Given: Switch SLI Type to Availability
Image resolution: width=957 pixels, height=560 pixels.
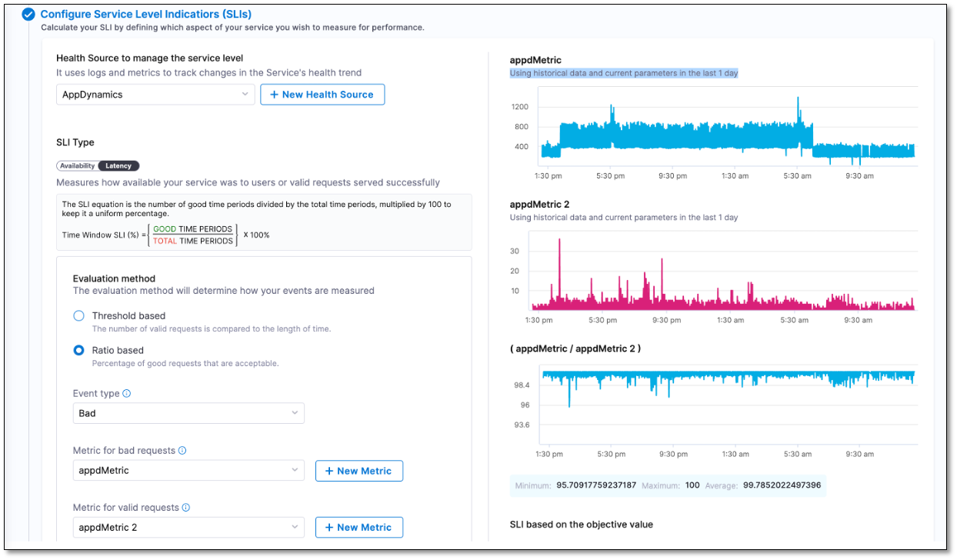Looking at the screenshot, I should coord(75,165).
